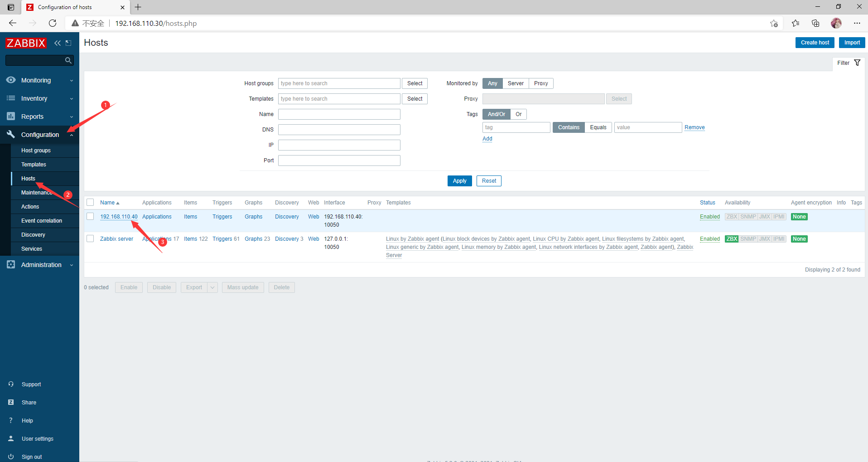Click the Zabbix logo
The height and width of the screenshot is (462, 868).
(26, 43)
